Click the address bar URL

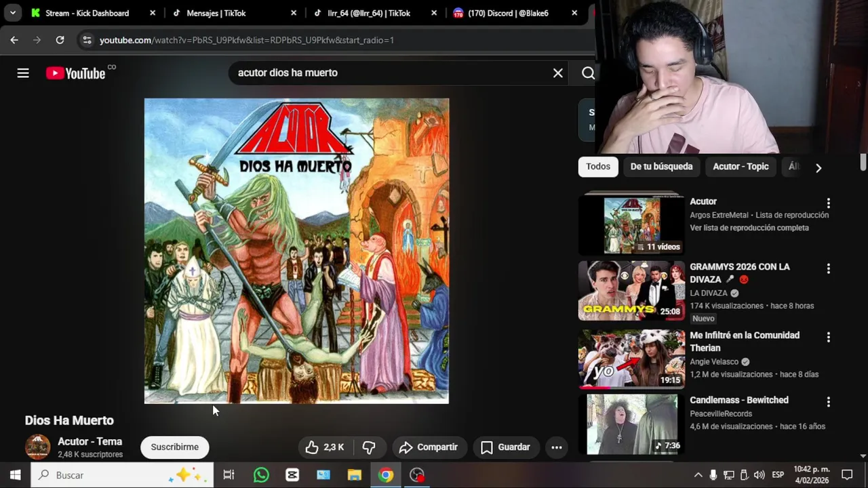point(247,40)
